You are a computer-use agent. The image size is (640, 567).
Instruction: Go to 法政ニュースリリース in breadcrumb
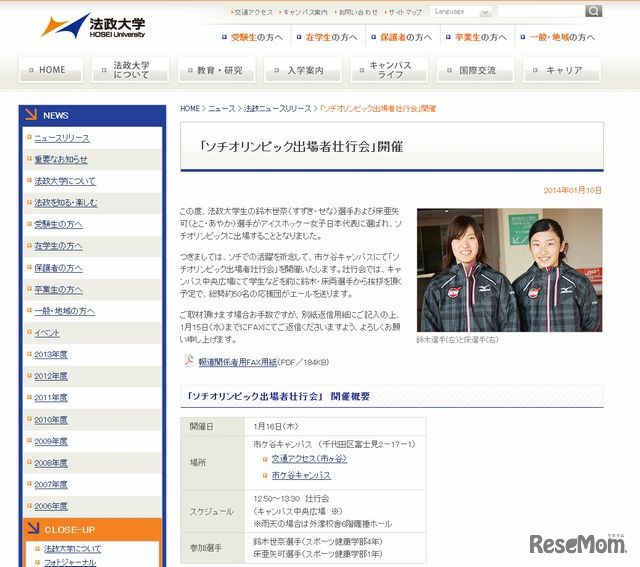point(278,109)
